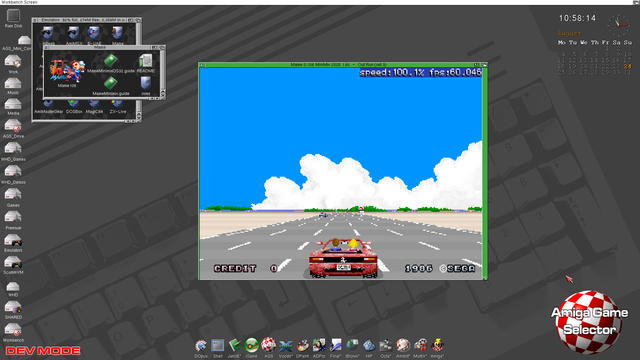Image resolution: width=640 pixels, height=360 pixels.
Task: Open the Ram Disk desktop icon
Action: pos(13,16)
